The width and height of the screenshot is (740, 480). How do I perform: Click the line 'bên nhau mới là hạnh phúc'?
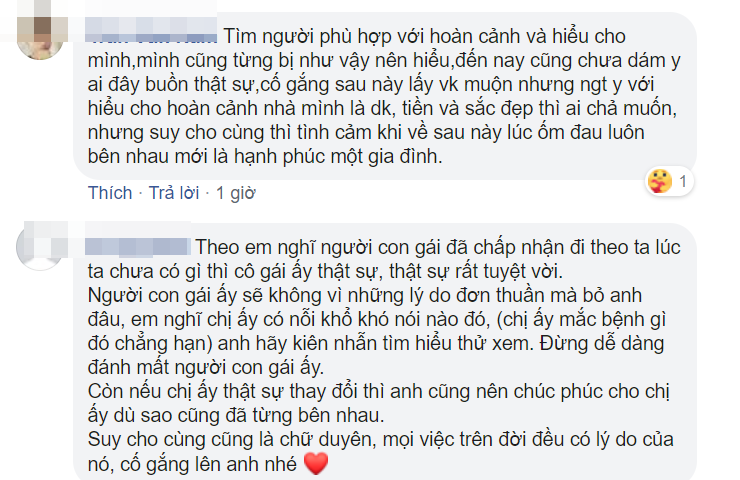click(265, 156)
